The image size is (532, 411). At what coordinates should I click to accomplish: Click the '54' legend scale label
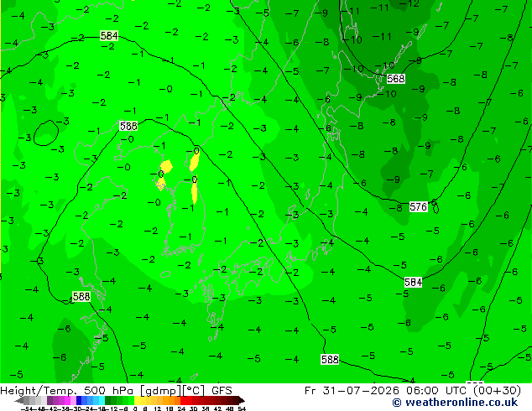[242, 408]
